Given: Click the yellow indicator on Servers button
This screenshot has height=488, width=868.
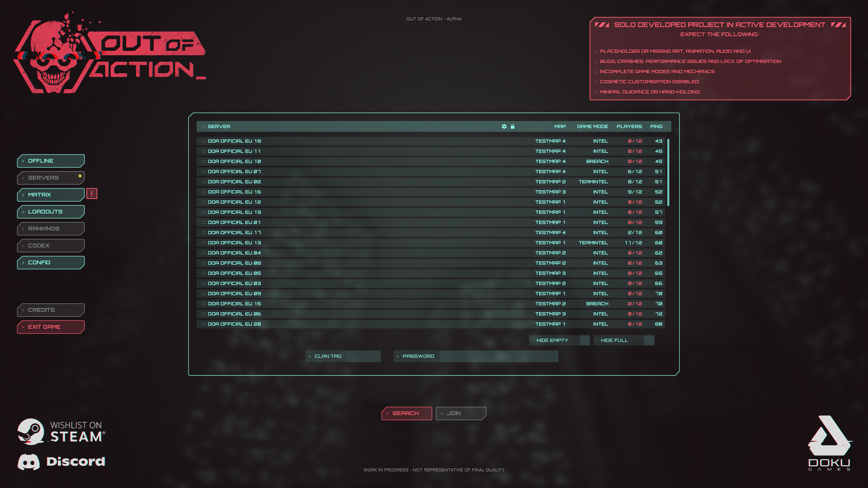Looking at the screenshot, I should coord(80,176).
